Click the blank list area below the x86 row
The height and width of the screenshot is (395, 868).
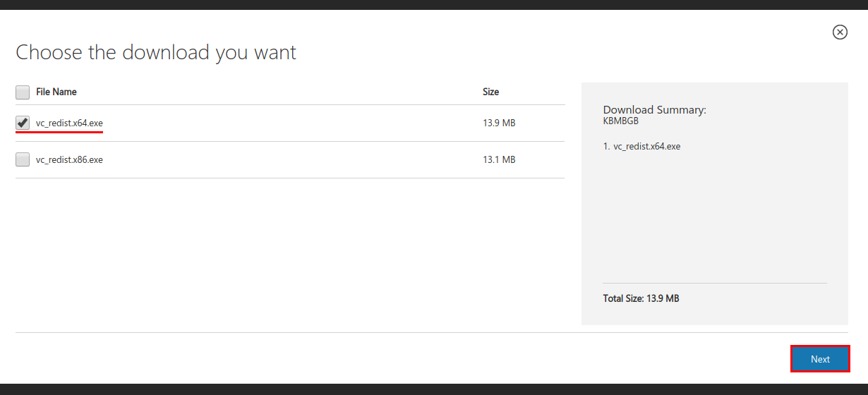[289, 254]
